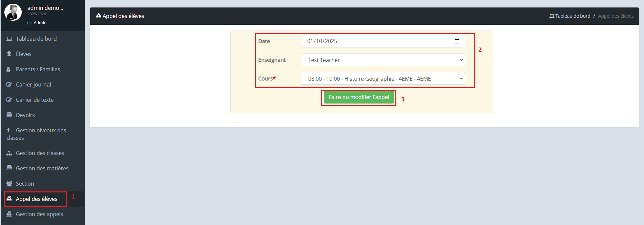Click the Devoirs stack icon in sidebar
Viewport: 644px width, 225px height.
9,115
